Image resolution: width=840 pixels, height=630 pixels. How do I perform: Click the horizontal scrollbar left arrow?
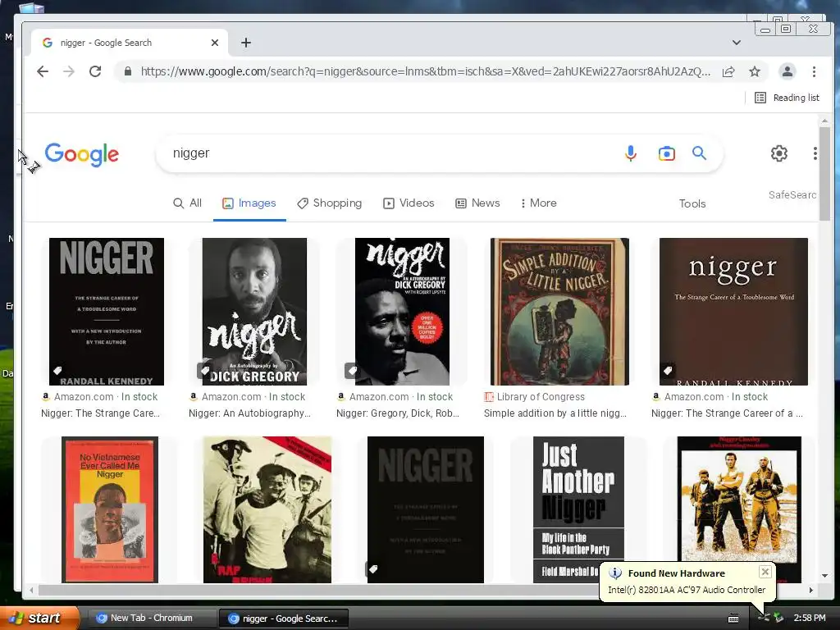[32, 590]
